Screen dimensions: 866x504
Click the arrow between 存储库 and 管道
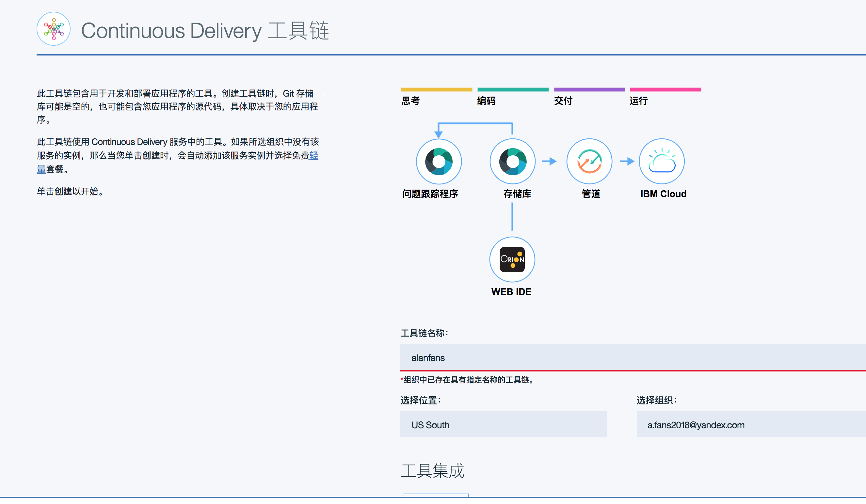click(549, 162)
